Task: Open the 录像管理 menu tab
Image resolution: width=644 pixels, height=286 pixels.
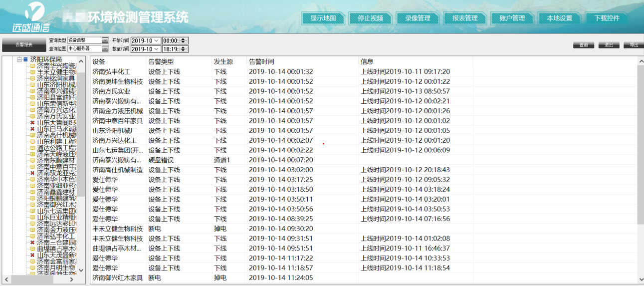Action: coord(418,18)
